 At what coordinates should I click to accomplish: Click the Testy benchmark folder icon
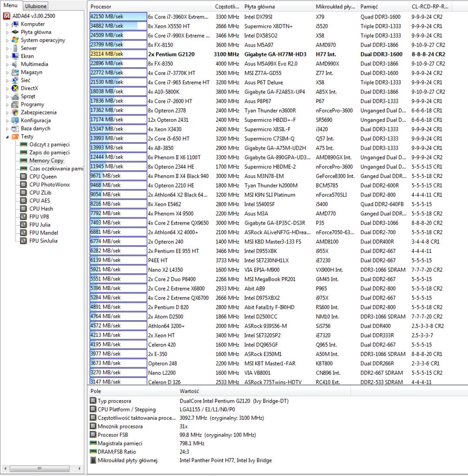[15, 137]
